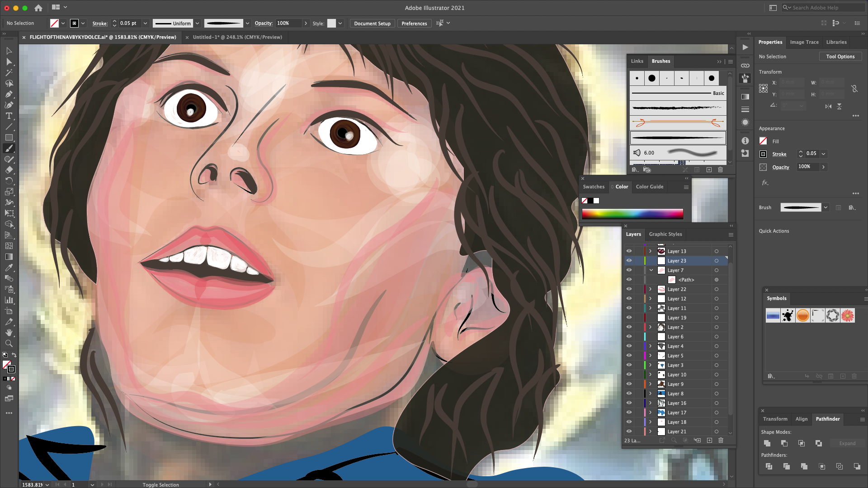Viewport: 868px width, 488px height.
Task: Click the Search Adobe Help field
Action: (824, 8)
